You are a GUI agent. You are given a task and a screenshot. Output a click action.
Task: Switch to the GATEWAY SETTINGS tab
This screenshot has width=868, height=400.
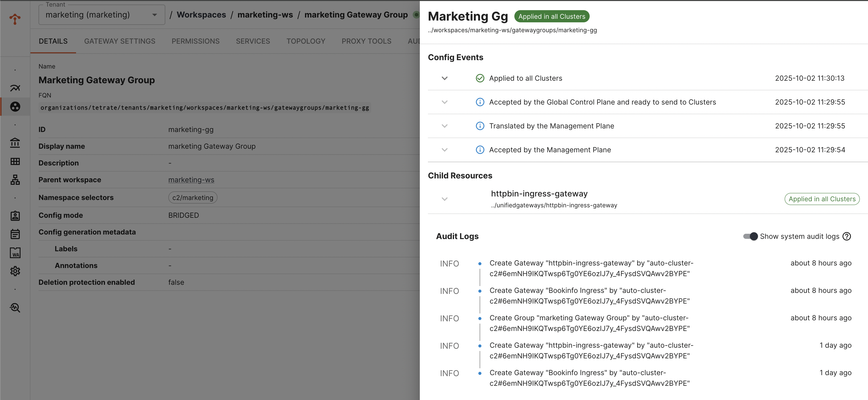(120, 41)
